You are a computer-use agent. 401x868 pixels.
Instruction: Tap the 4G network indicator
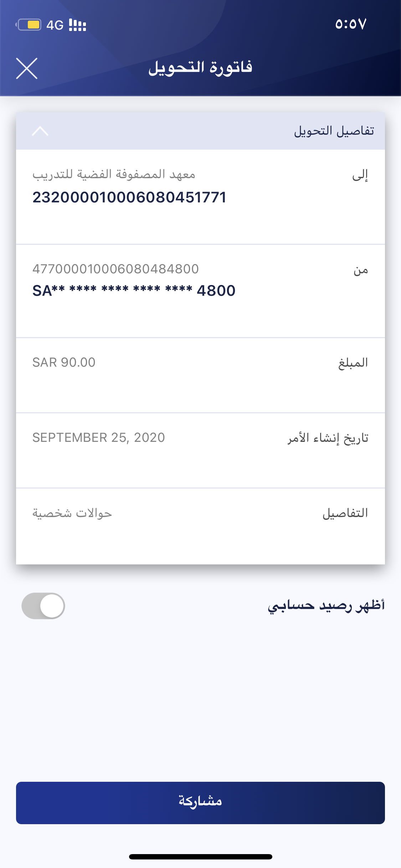[x=55, y=25]
